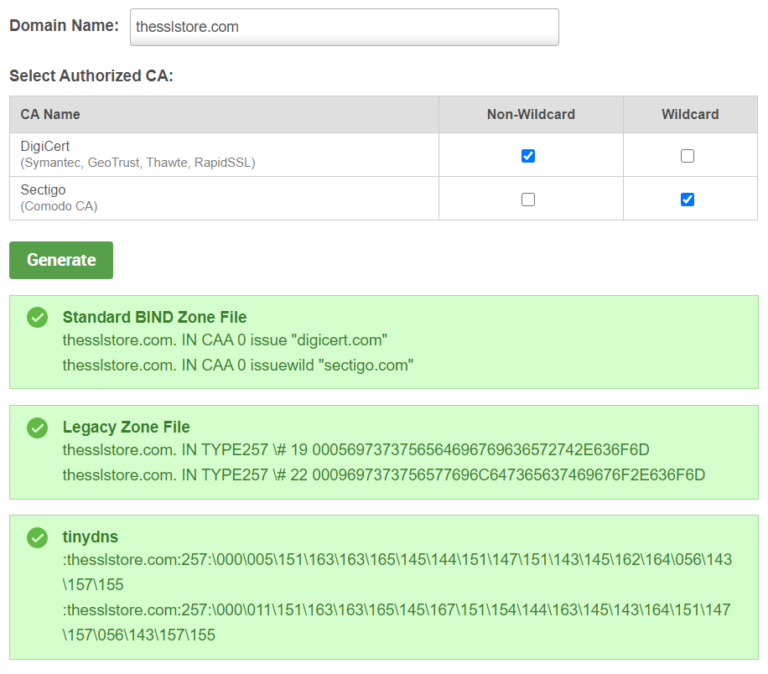The height and width of the screenshot is (674, 768).
Task: Disable the Sectigo Wildcard checkbox
Action: [x=687, y=199]
